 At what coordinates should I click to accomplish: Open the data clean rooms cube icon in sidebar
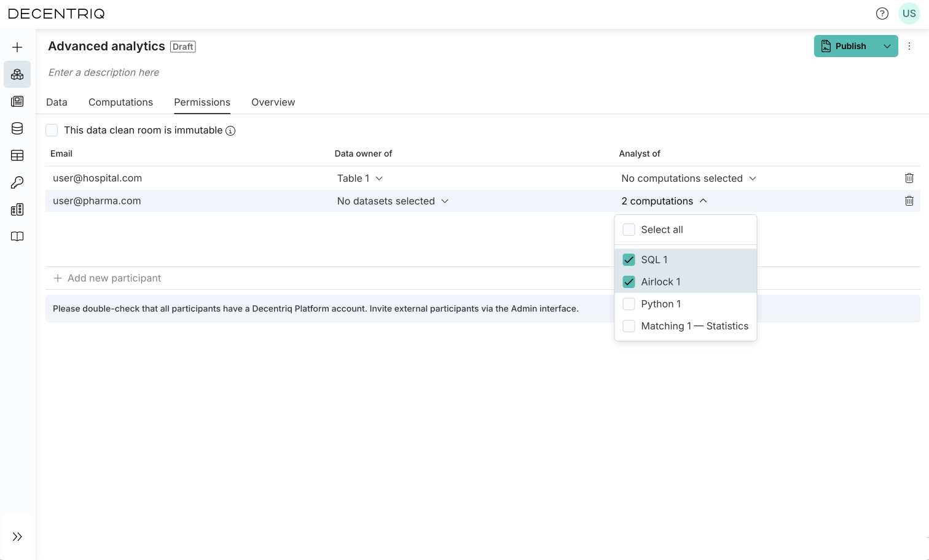click(x=17, y=74)
